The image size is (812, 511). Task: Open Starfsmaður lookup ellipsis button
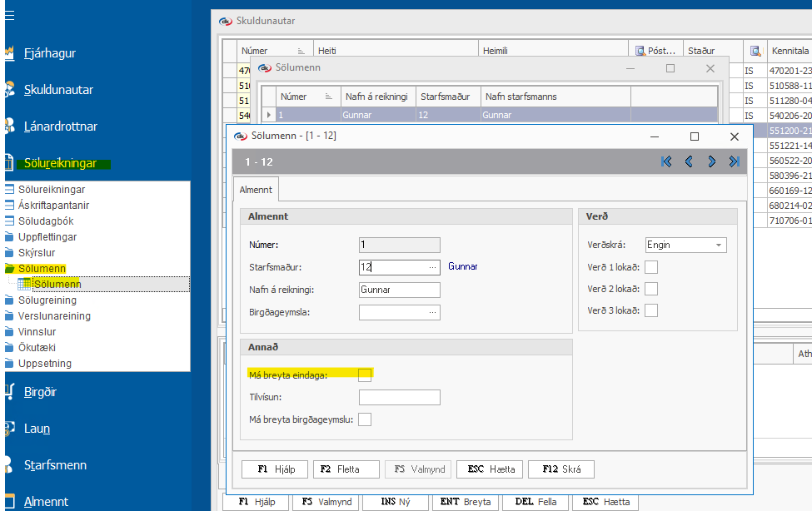[x=432, y=267]
